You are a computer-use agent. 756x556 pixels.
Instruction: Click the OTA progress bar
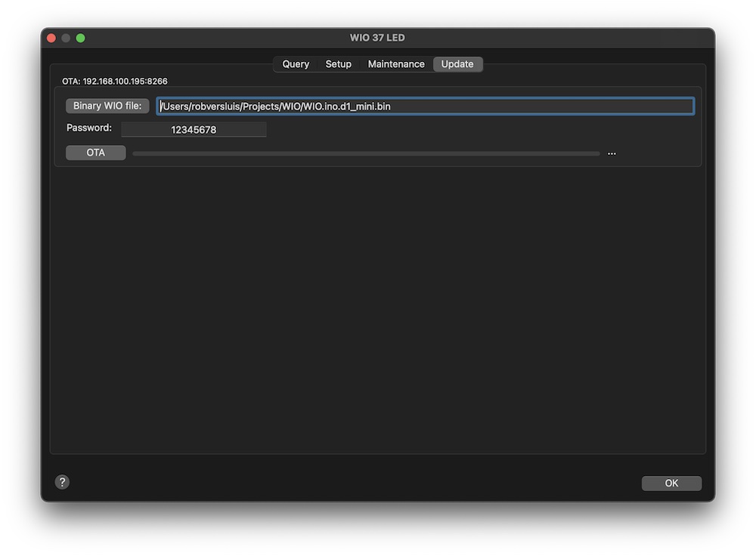click(366, 153)
